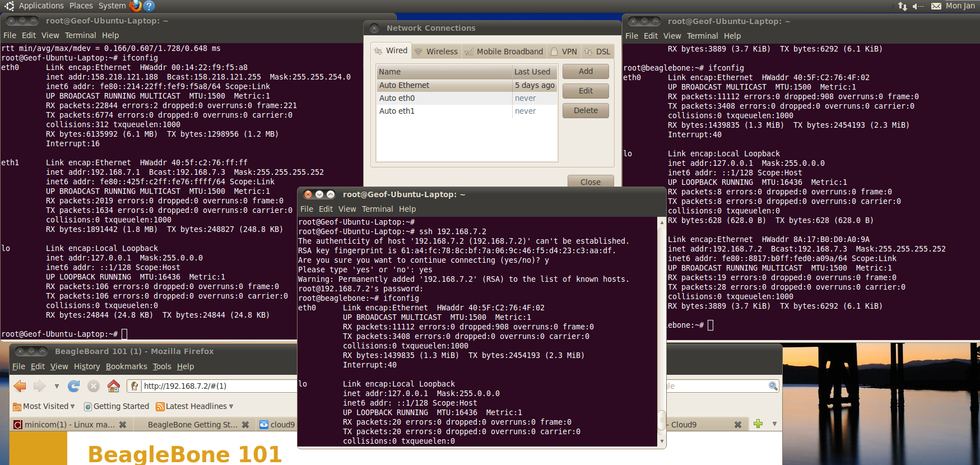Screen dimensions: 980x465
Task: Open the Places menu
Action: [81, 6]
